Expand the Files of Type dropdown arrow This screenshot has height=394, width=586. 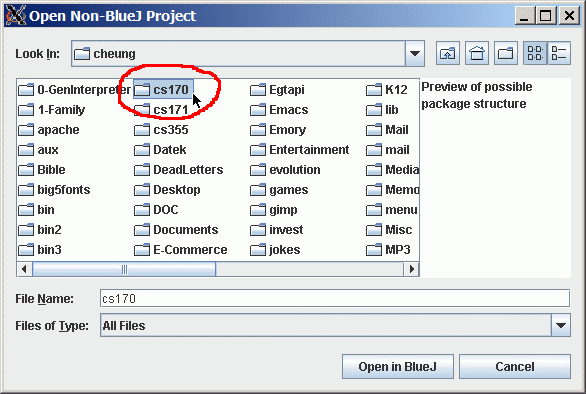(561, 325)
